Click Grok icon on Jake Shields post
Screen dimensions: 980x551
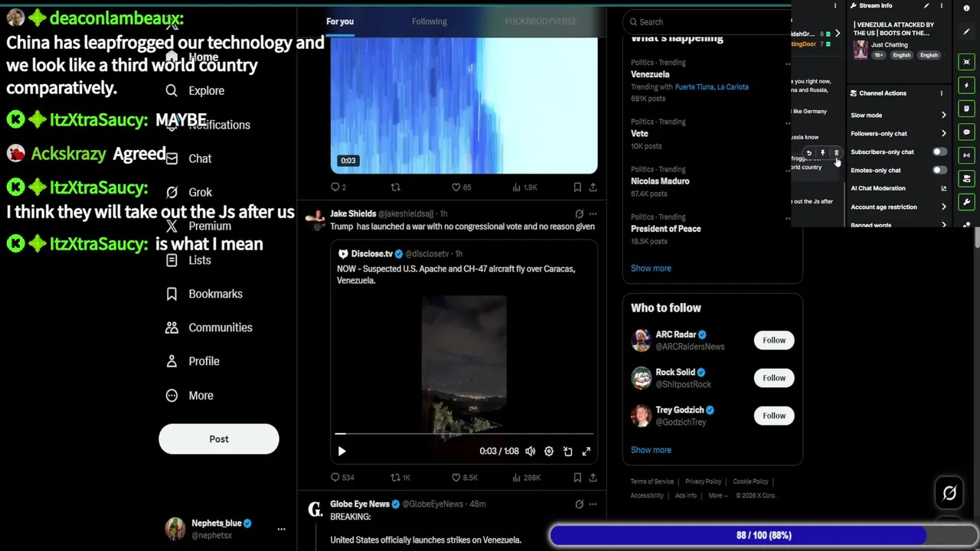pos(579,214)
